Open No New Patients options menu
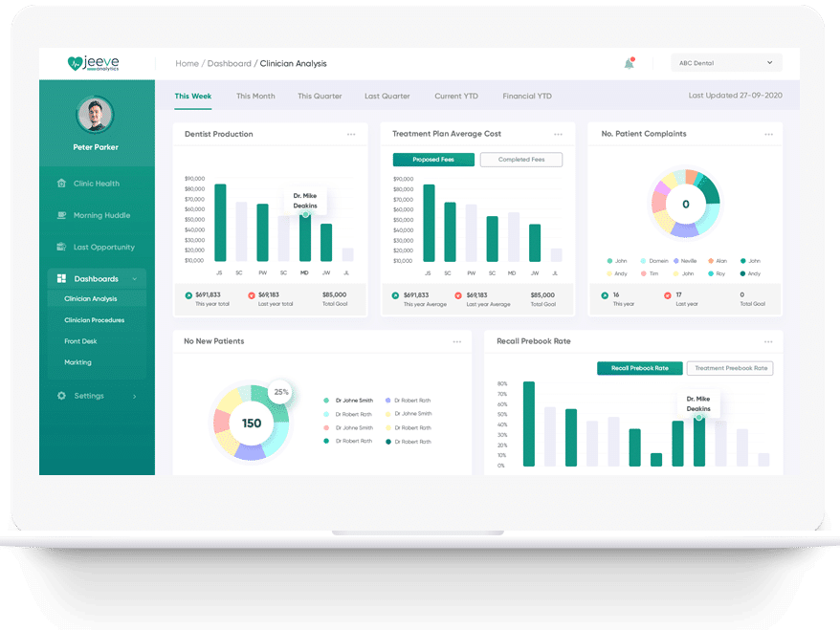 tap(457, 341)
